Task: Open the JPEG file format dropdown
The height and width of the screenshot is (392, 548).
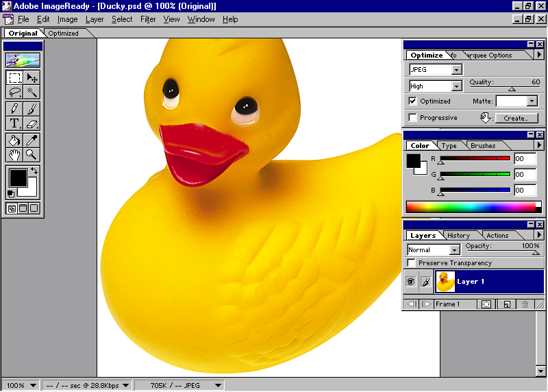Action: tap(457, 70)
